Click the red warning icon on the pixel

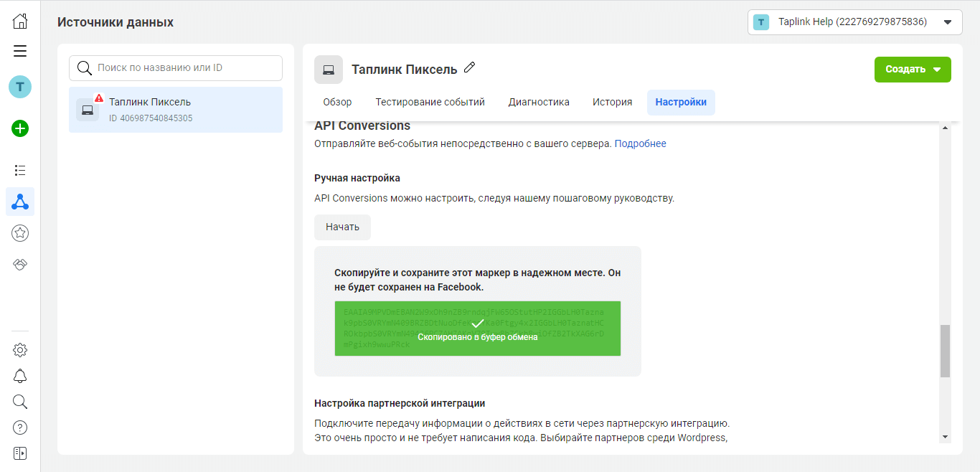(99, 98)
